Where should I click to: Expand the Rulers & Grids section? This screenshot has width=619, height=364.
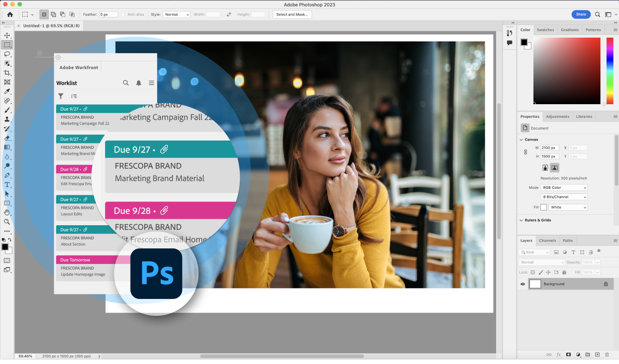(522, 220)
